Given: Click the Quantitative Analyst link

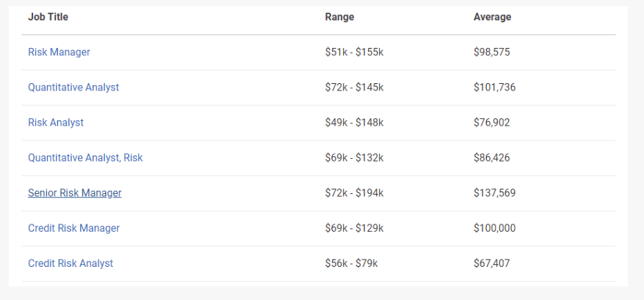Looking at the screenshot, I should pos(74,87).
